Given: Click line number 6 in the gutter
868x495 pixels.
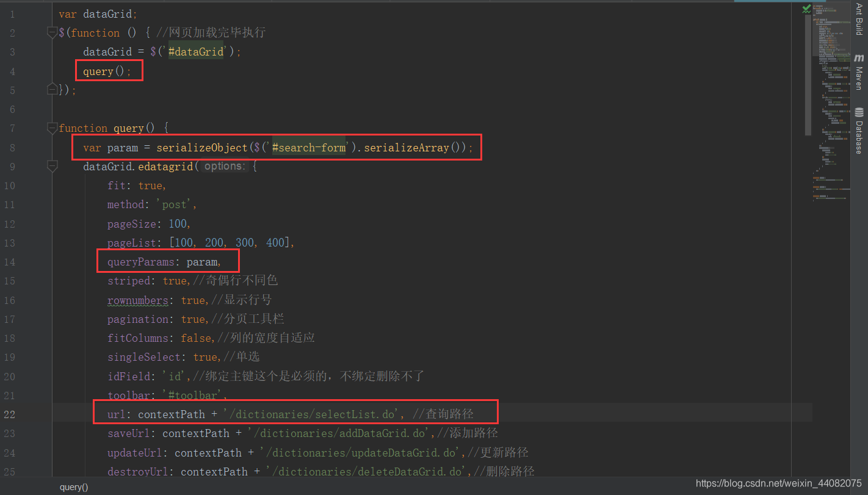Looking at the screenshot, I should tap(13, 109).
